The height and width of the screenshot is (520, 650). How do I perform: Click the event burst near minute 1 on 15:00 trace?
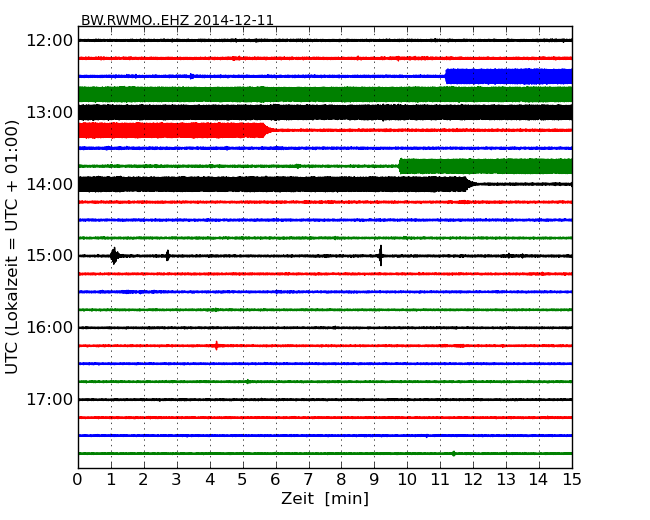[x=114, y=256]
